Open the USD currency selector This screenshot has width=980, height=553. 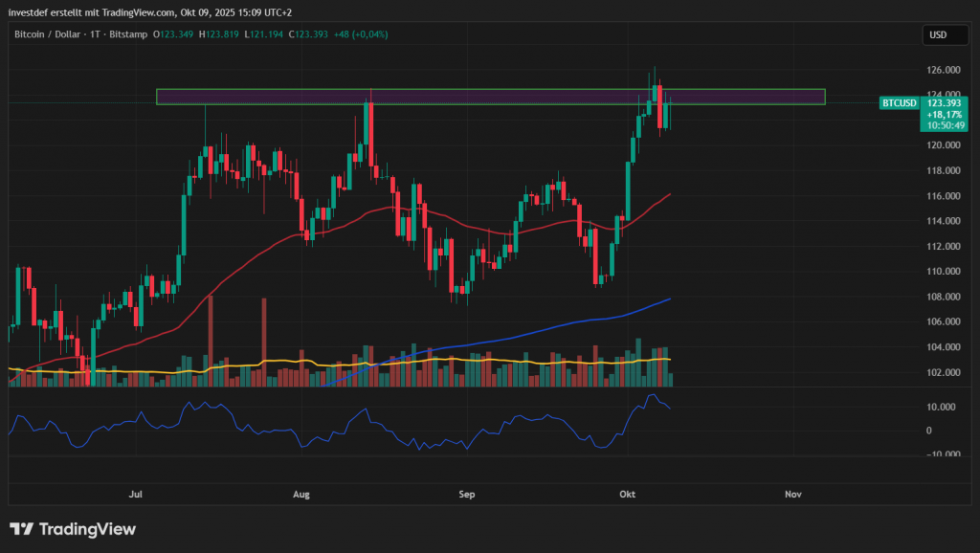click(937, 34)
